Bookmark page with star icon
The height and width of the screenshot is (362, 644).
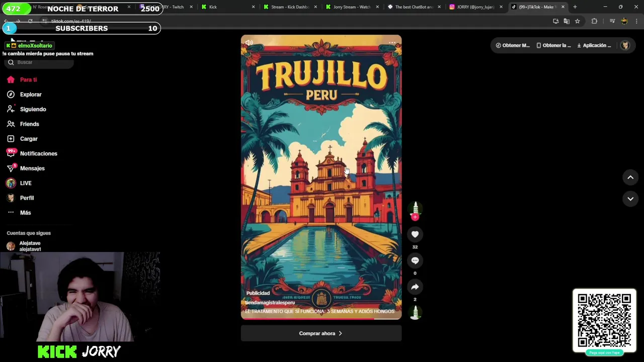(x=577, y=21)
